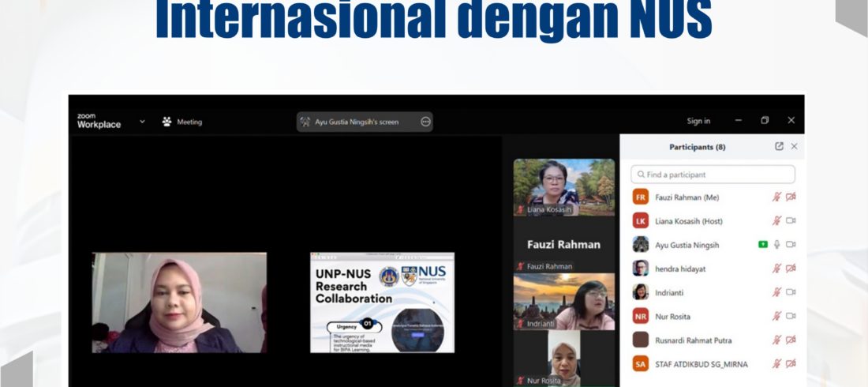
Task: Click hendra hidayat's profile picture
Action: pyautogui.click(x=641, y=269)
